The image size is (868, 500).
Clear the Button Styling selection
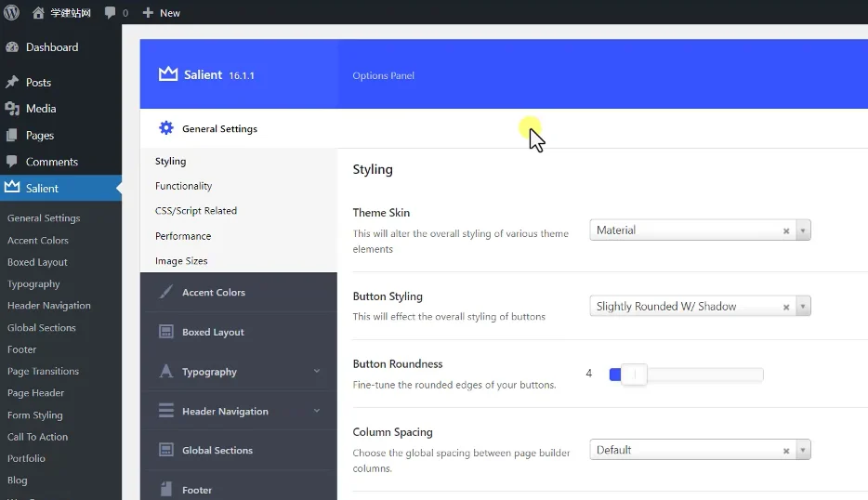click(x=786, y=307)
